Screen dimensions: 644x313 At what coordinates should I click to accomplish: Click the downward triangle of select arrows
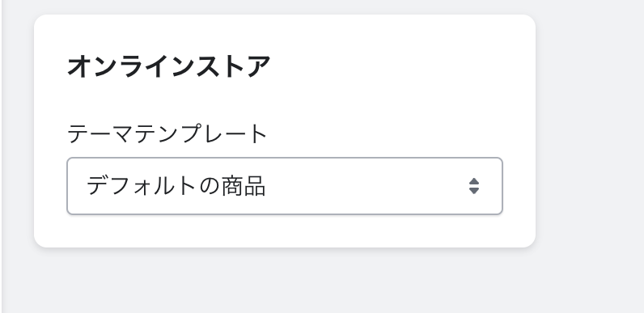tap(474, 191)
